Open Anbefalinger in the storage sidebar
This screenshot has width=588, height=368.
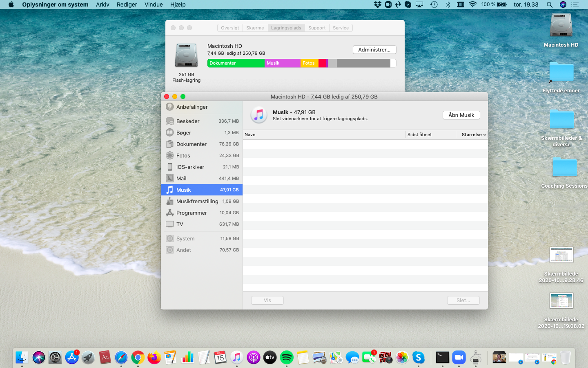[202, 107]
